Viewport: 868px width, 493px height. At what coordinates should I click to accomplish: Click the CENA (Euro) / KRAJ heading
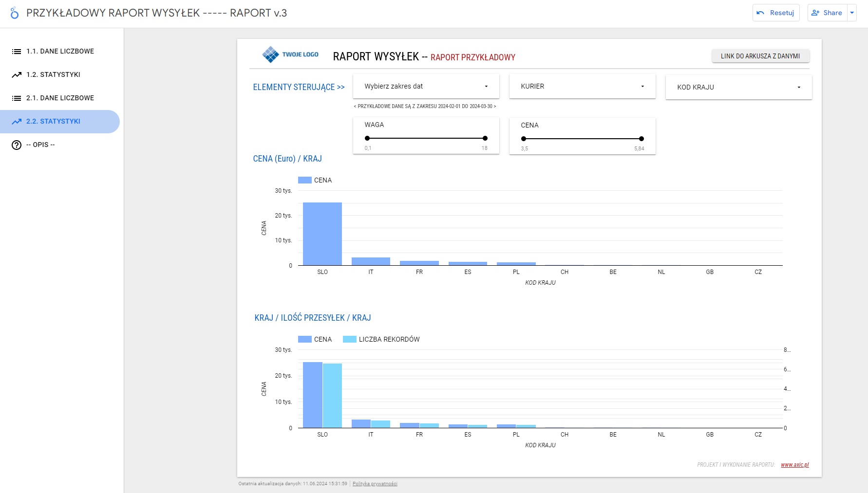(x=287, y=159)
